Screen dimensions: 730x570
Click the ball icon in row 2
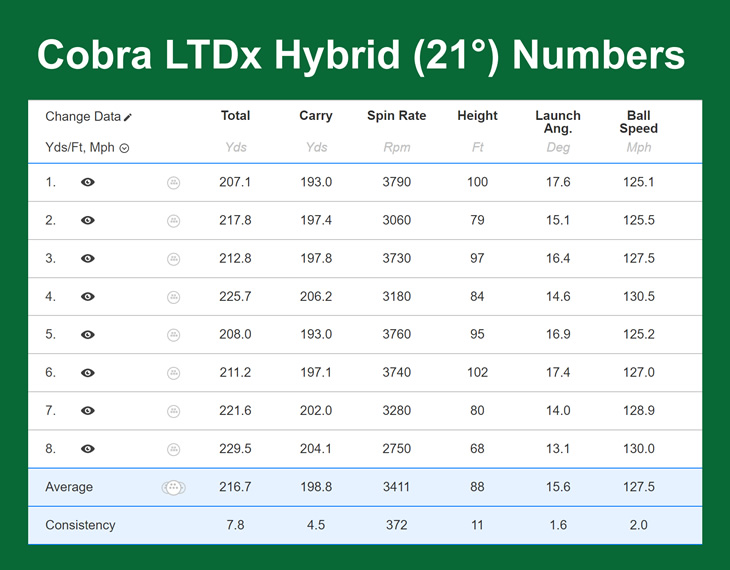pos(174,221)
